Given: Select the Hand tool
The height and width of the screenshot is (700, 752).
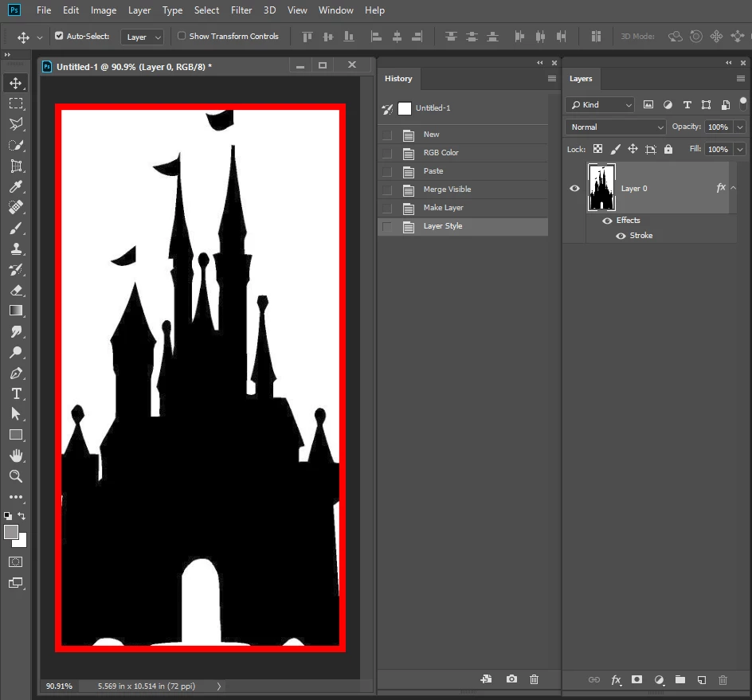Looking at the screenshot, I should (16, 456).
